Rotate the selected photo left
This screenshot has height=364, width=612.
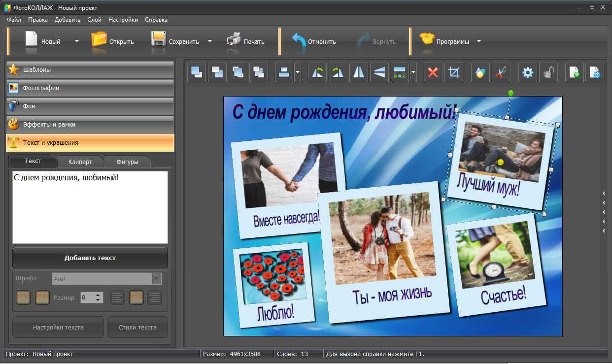(317, 73)
